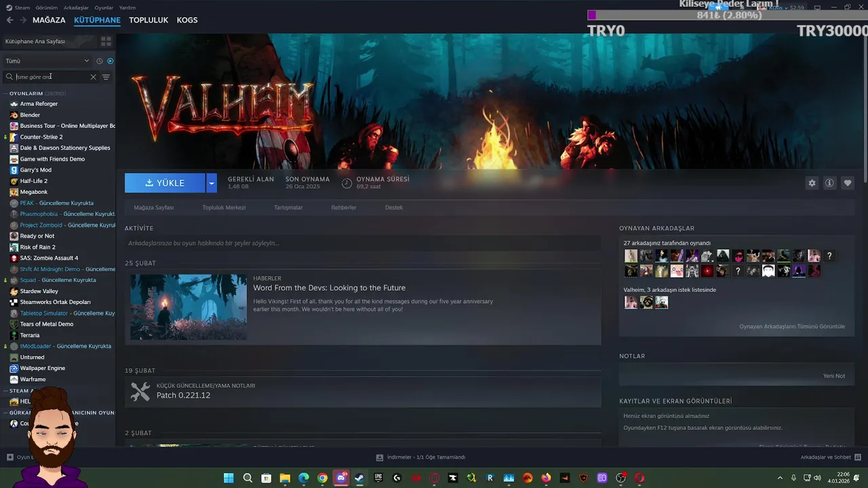Select Arma Reforger in the library
The width and height of the screenshot is (868, 488).
[39, 104]
